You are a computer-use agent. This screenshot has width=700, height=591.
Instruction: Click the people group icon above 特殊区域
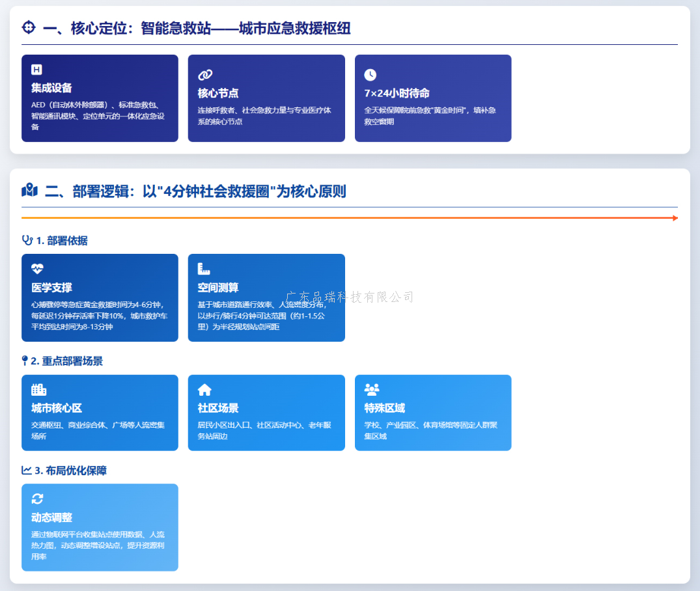372,389
